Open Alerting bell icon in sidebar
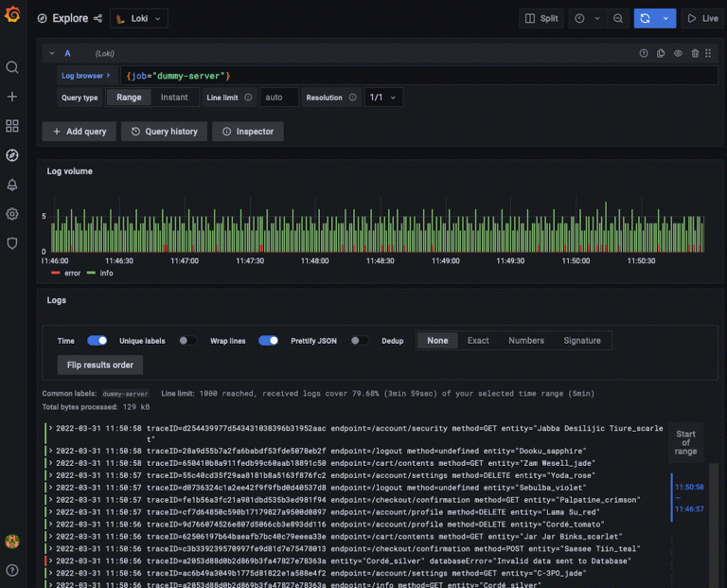The width and height of the screenshot is (727, 588). pyautogui.click(x=12, y=185)
